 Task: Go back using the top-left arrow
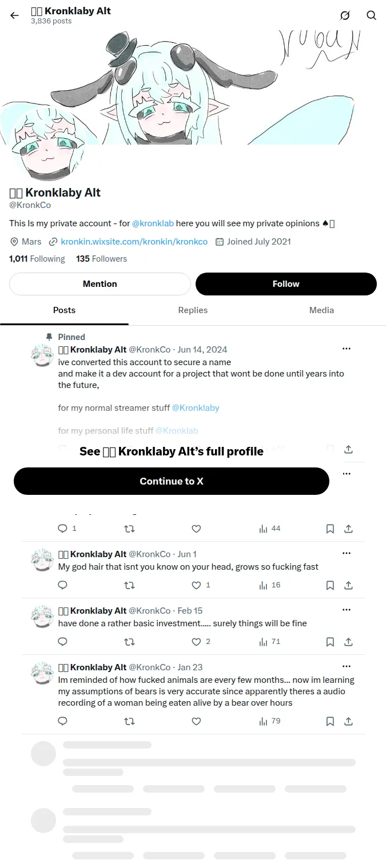(15, 15)
